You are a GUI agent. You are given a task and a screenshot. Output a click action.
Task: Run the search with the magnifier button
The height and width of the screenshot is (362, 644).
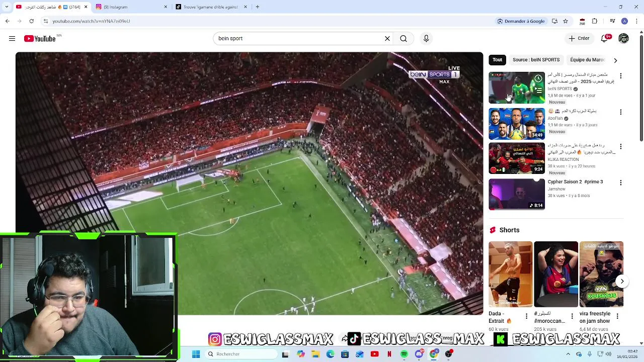pyautogui.click(x=404, y=39)
